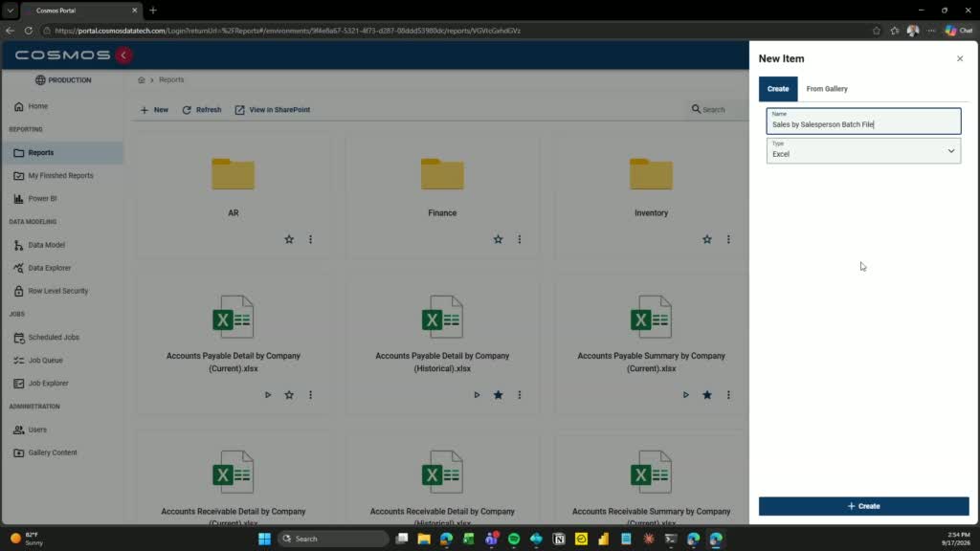The height and width of the screenshot is (551, 980).
Task: Open the Windows Start menu
Action: pos(264,539)
